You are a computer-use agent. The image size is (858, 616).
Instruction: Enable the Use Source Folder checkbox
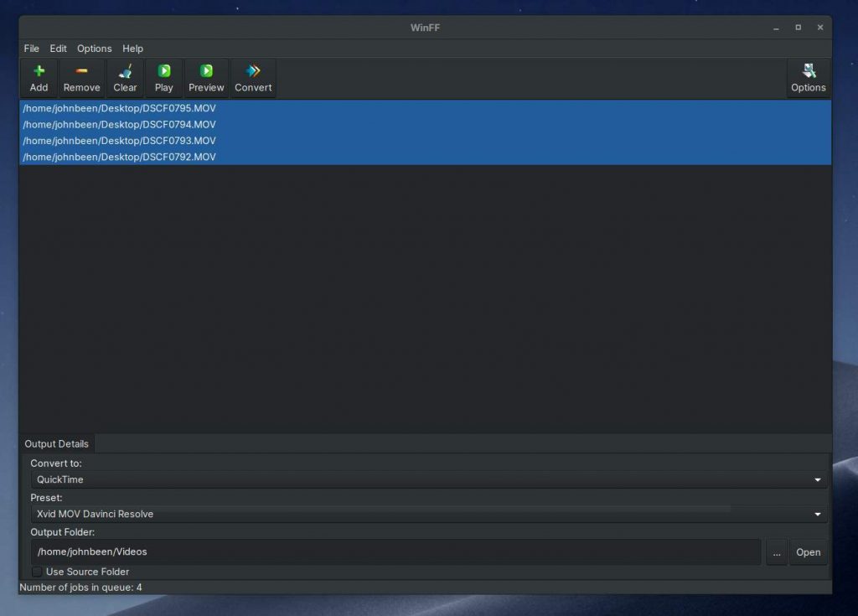pyautogui.click(x=37, y=572)
